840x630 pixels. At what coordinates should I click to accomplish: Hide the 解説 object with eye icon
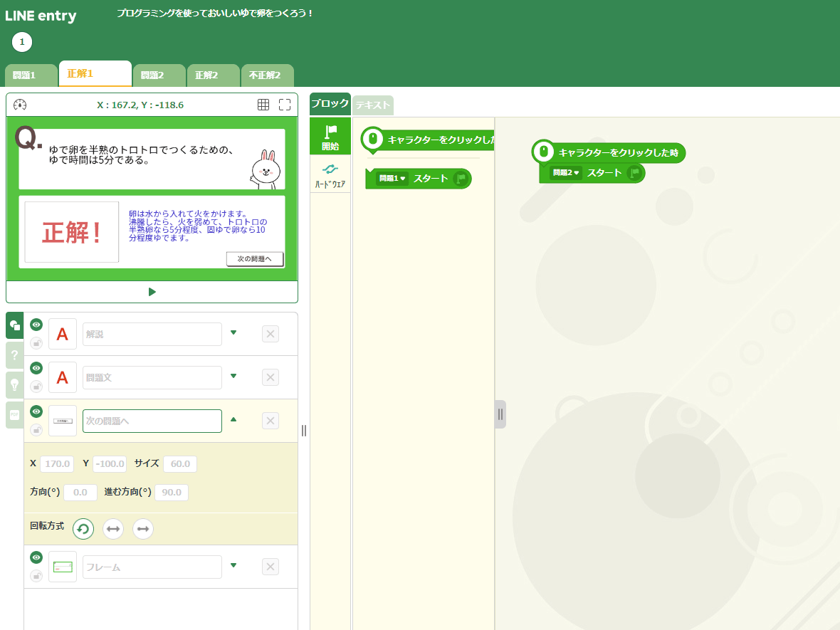pos(36,325)
